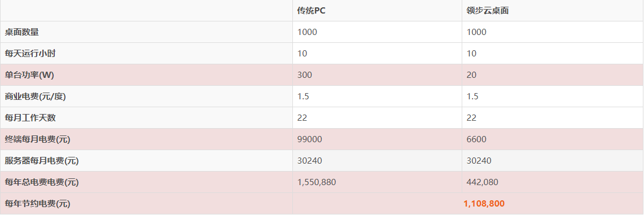644x215 pixels.
Task: Select the 442,080 yearly total cell
Action: [x=482, y=182]
